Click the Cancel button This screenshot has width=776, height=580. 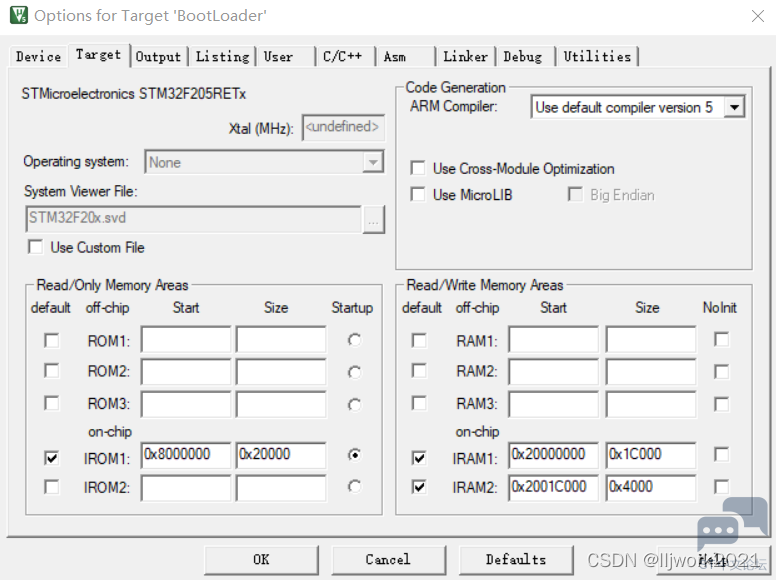[388, 560]
